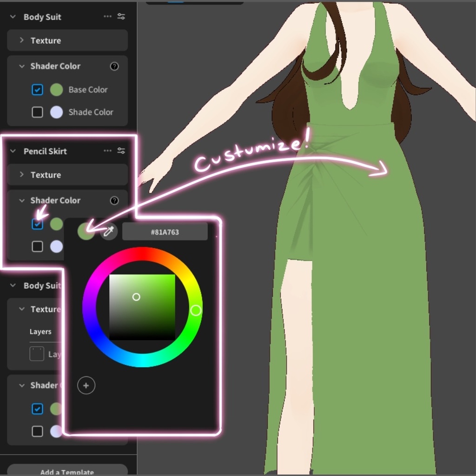Uncheck Base Color for Pencil Skirt
This screenshot has width=476, height=476.
point(37,224)
